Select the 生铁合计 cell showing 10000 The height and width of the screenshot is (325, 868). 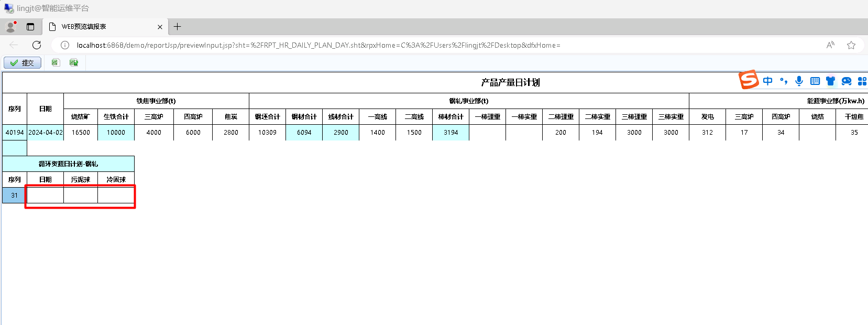pos(116,133)
